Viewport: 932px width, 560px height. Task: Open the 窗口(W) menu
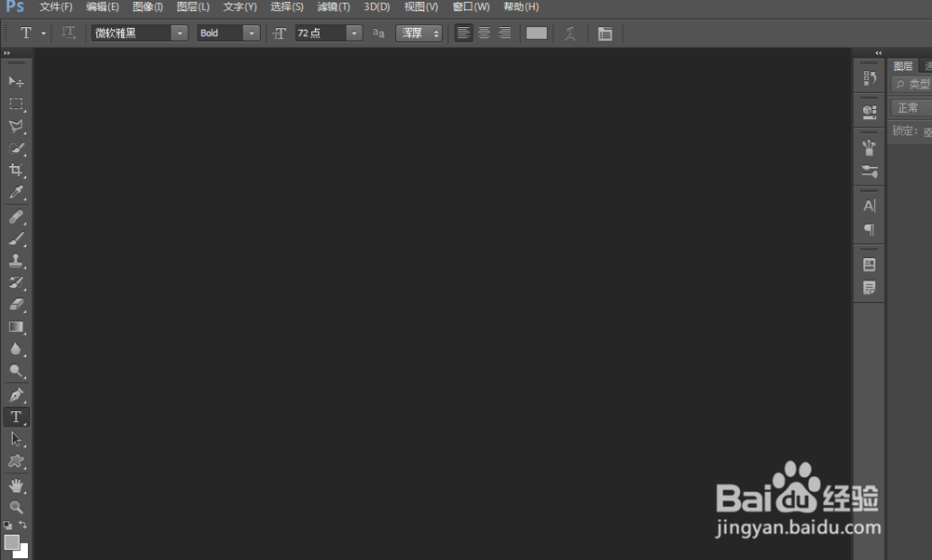(x=472, y=7)
